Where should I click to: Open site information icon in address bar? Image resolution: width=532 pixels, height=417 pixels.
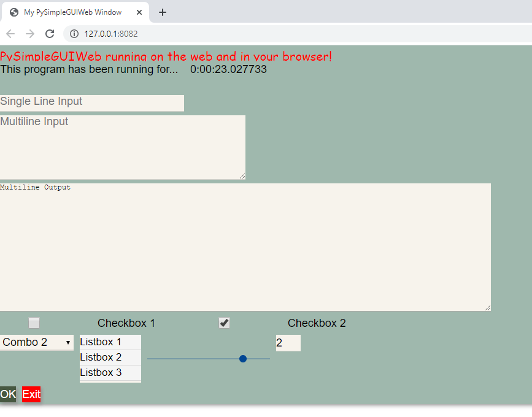tap(74, 34)
